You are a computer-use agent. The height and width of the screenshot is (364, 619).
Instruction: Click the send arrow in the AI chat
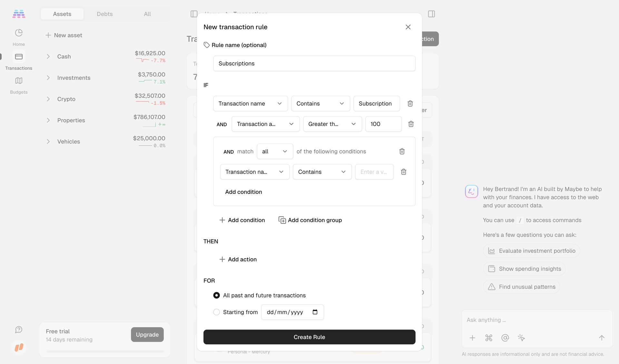602,338
